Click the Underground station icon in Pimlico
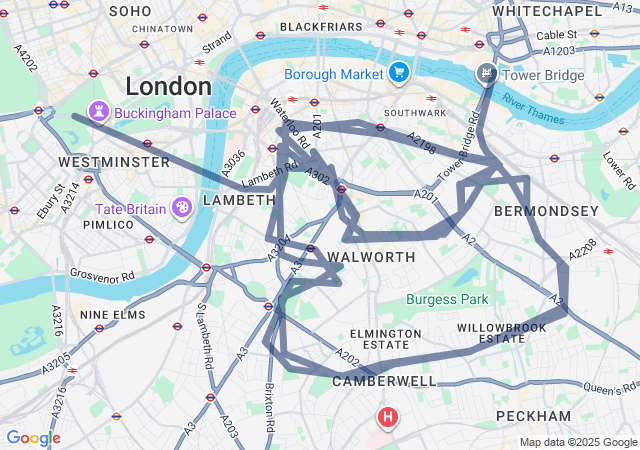Image resolution: width=640 pixels, height=450 pixels. [x=149, y=239]
